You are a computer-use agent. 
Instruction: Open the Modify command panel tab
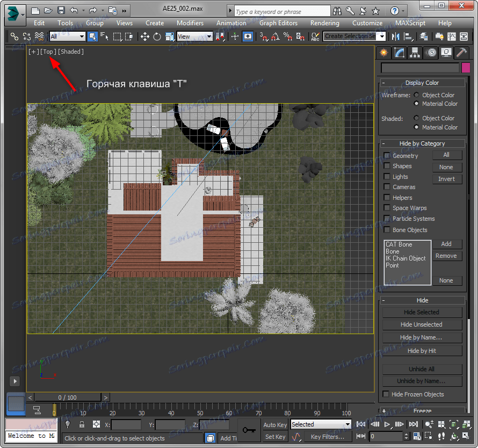click(399, 52)
